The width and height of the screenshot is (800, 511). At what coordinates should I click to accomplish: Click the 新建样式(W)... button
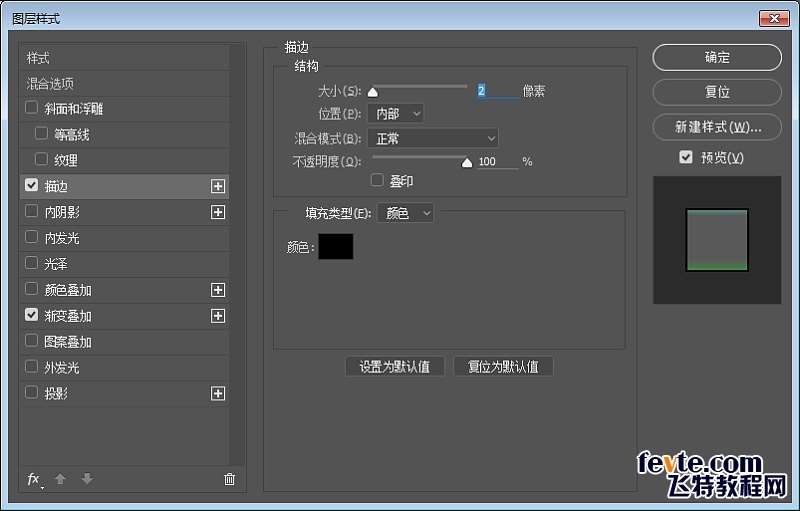point(717,127)
